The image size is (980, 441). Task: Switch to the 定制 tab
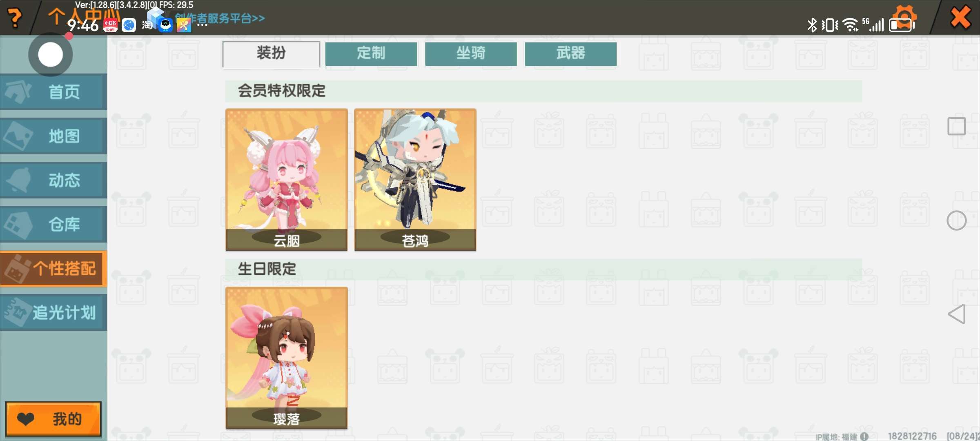[x=371, y=54]
